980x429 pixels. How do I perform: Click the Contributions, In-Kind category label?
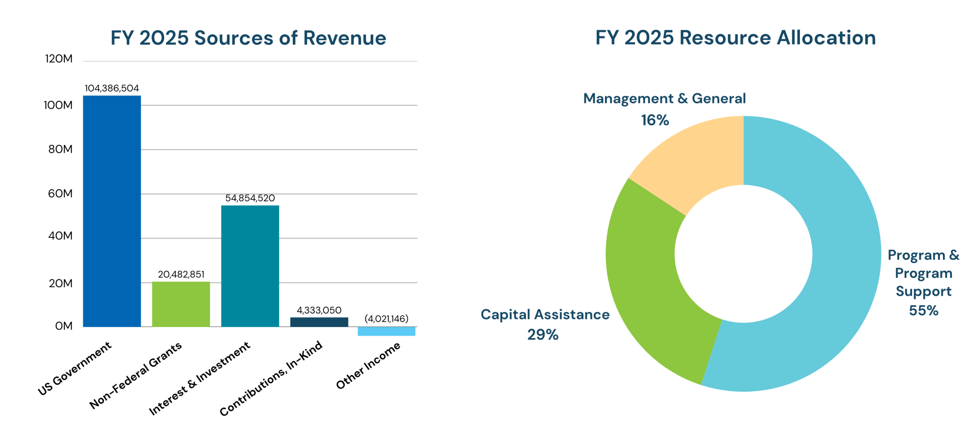271,378
